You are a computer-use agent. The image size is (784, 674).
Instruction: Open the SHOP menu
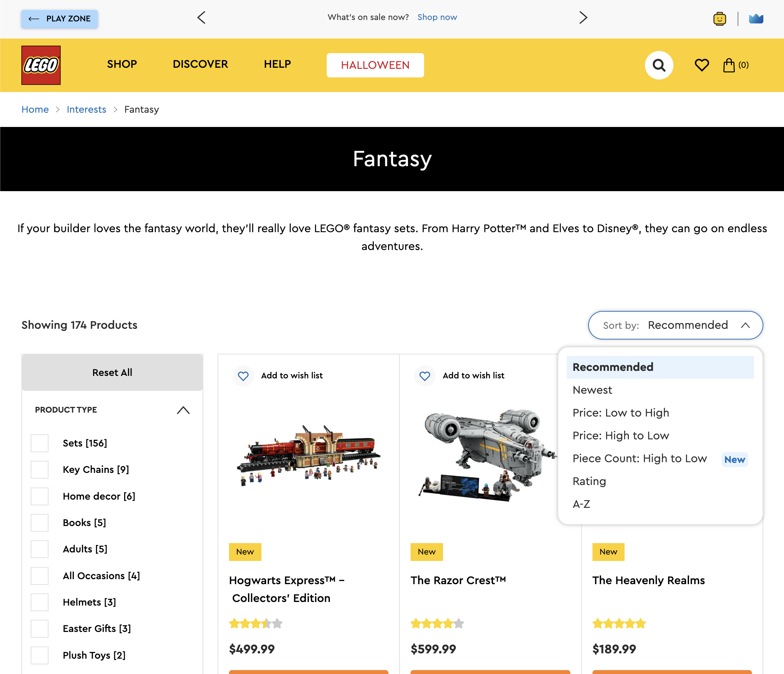[x=122, y=64]
